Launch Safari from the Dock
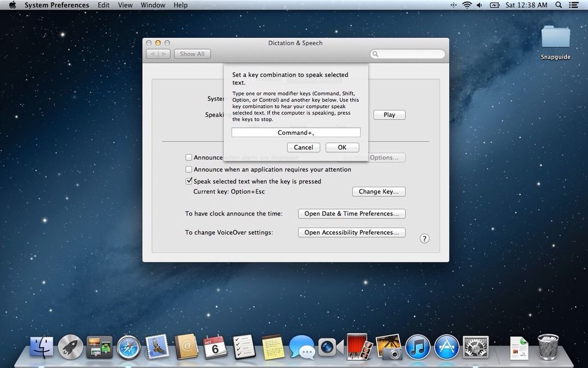The width and height of the screenshot is (588, 368). click(x=130, y=347)
